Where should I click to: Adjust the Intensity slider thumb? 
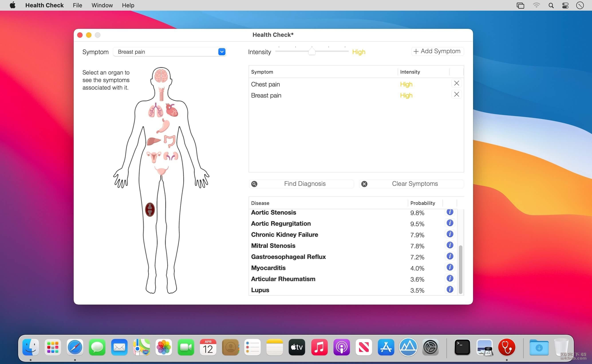(312, 51)
